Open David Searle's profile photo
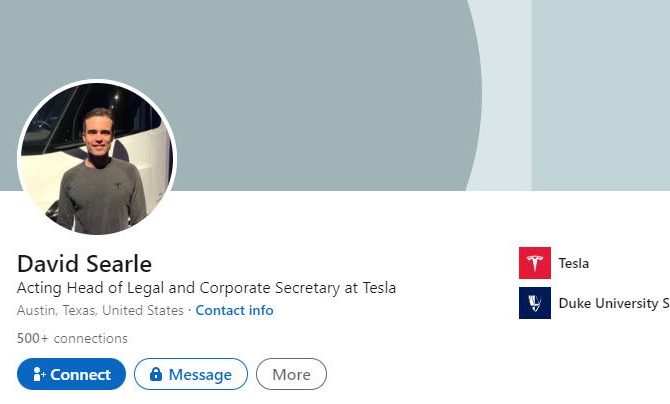This screenshot has height=404, width=670. 97,159
